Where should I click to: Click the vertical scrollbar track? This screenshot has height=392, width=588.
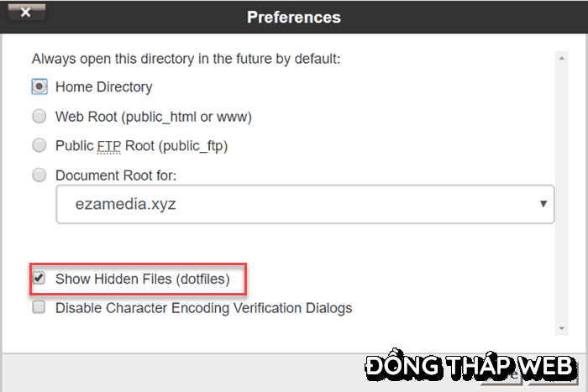[561, 193]
